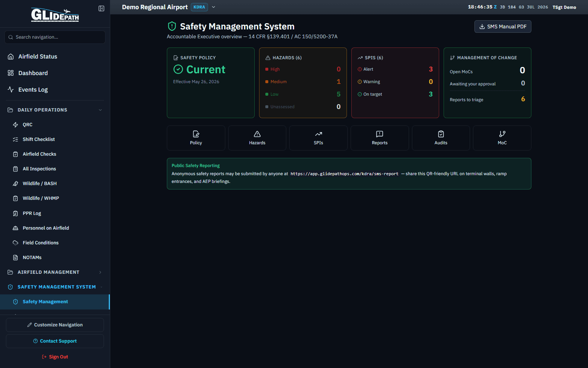Go to Airfield Status page
Image resolution: width=588 pixels, height=368 pixels.
coord(55,56)
